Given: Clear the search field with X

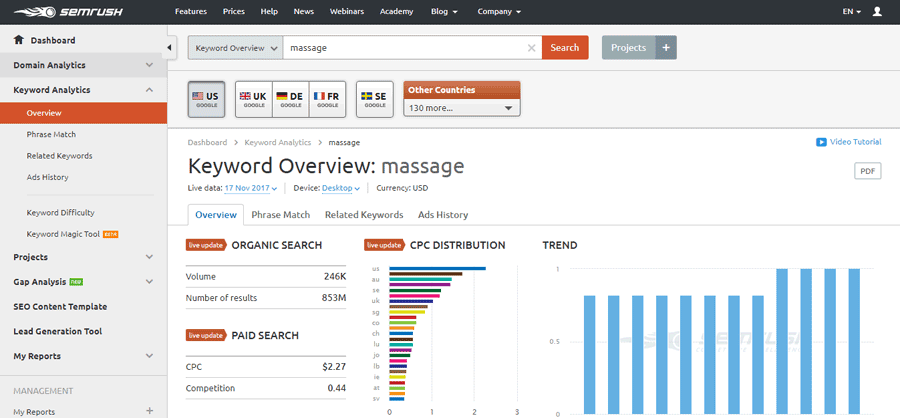Looking at the screenshot, I should [x=532, y=48].
